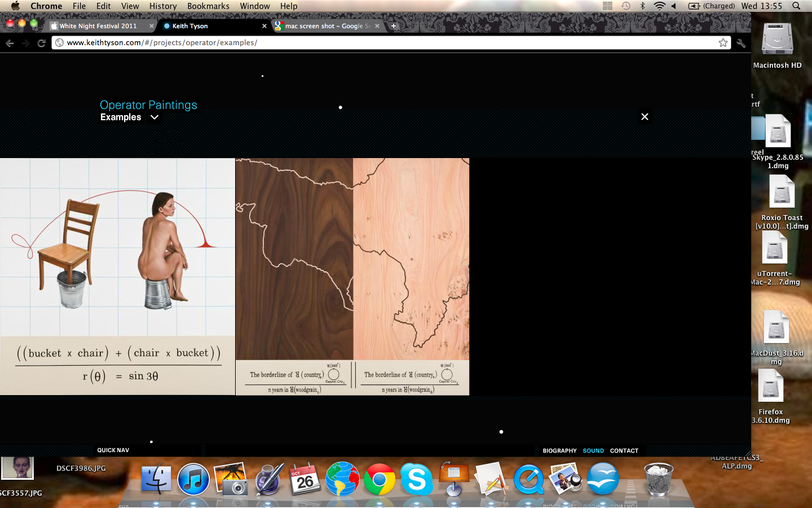
Task: Open the Bookmarks menu
Action: 208,6
